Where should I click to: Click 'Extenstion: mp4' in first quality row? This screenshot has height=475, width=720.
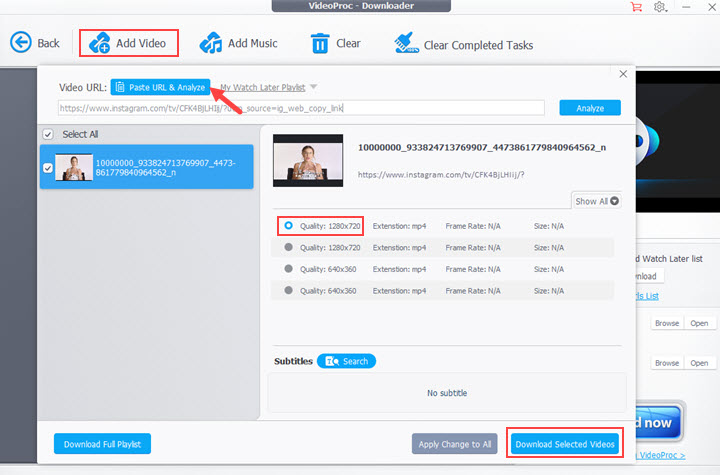pyautogui.click(x=399, y=226)
